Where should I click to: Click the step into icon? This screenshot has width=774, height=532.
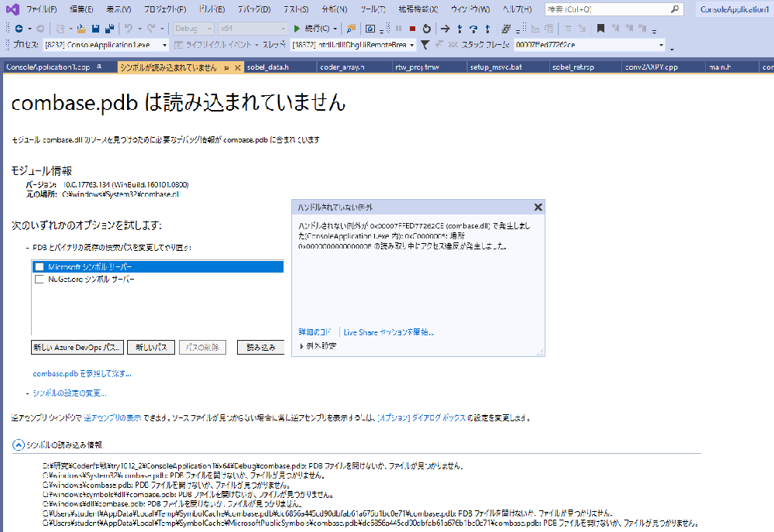pos(459,29)
